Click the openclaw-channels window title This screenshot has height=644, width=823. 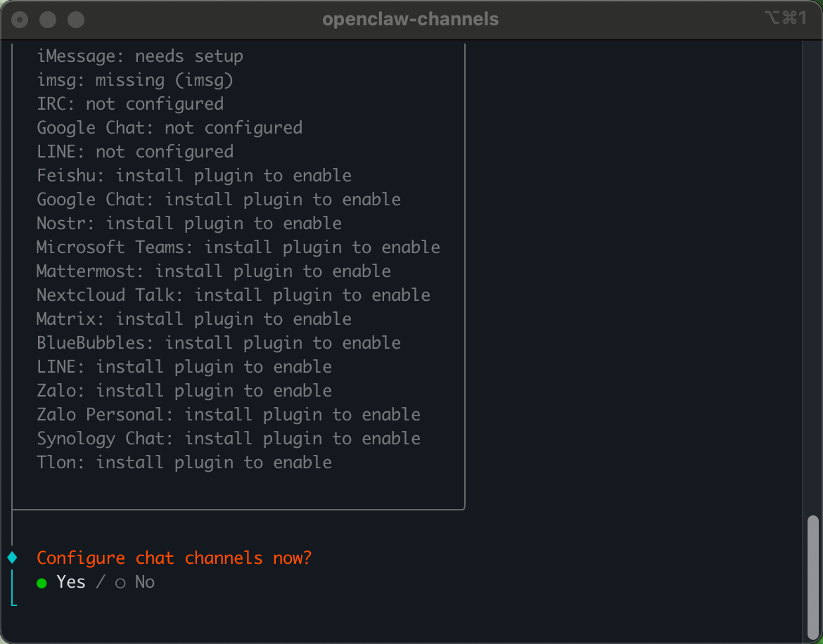[x=411, y=20]
